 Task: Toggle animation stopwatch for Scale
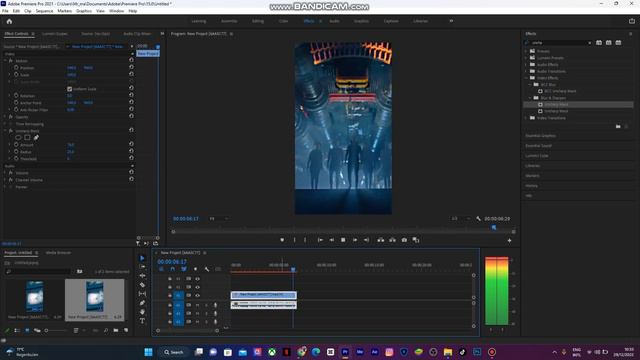[16, 75]
